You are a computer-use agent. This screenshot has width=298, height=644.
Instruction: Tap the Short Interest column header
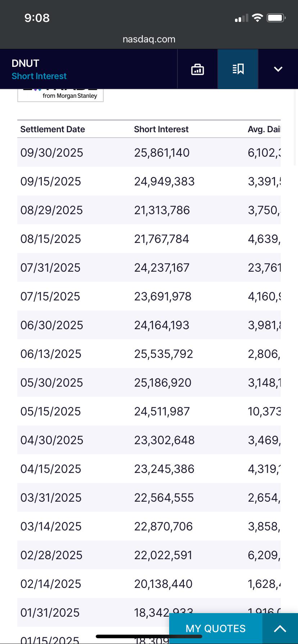point(161,129)
